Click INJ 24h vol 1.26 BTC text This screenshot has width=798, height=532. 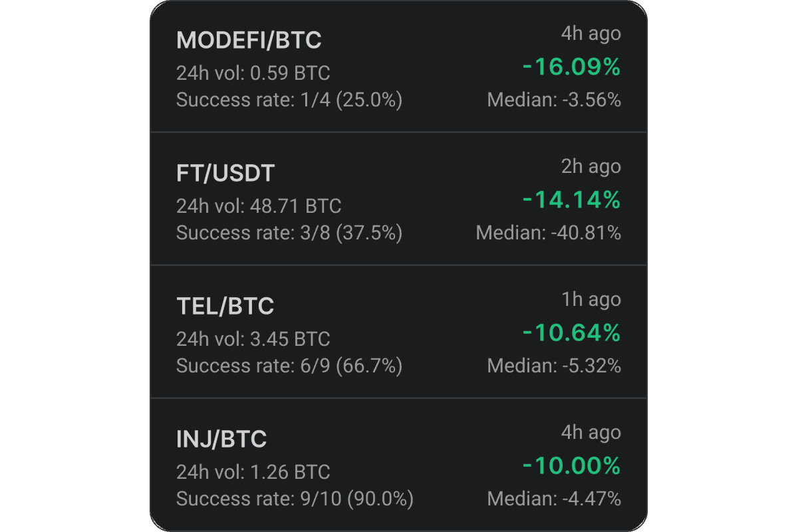coord(253,472)
